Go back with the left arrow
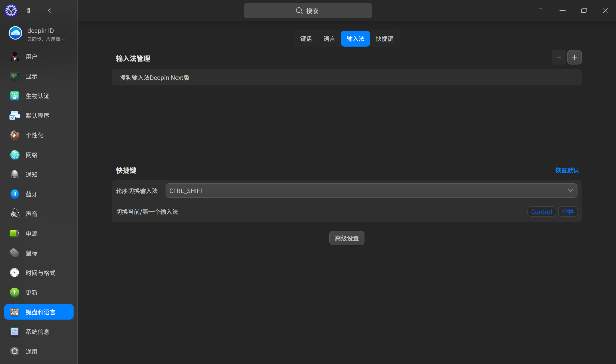The width and height of the screenshot is (616, 364). 49,10
